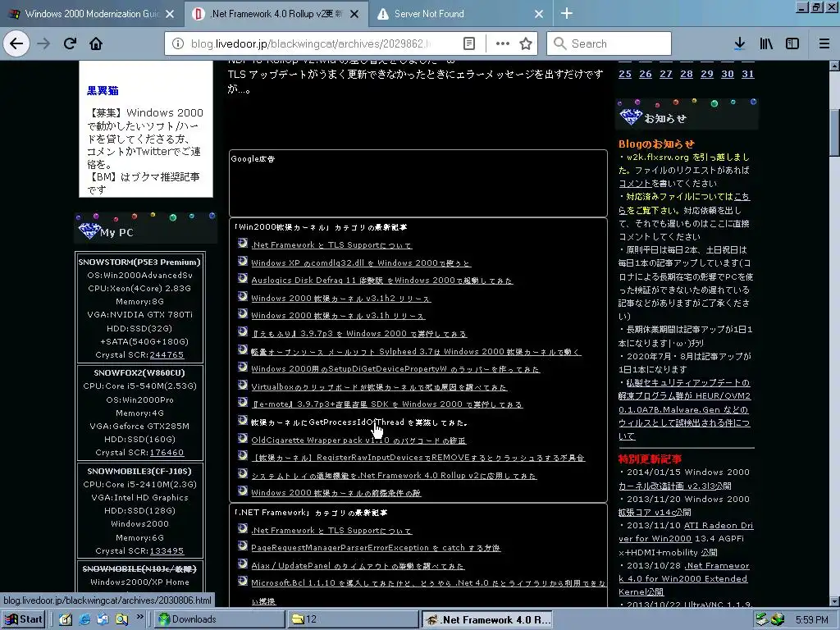Open SetupDiGetDevicePropertyW wrapper article

click(395, 369)
